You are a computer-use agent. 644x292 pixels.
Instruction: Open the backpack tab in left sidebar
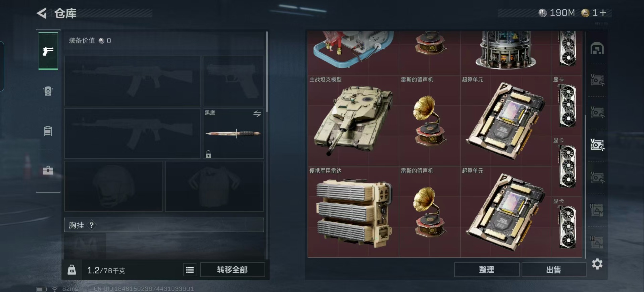click(x=48, y=91)
